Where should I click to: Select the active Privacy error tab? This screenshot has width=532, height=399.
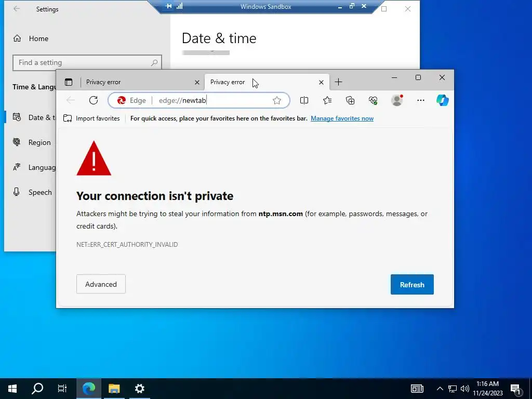(x=267, y=82)
